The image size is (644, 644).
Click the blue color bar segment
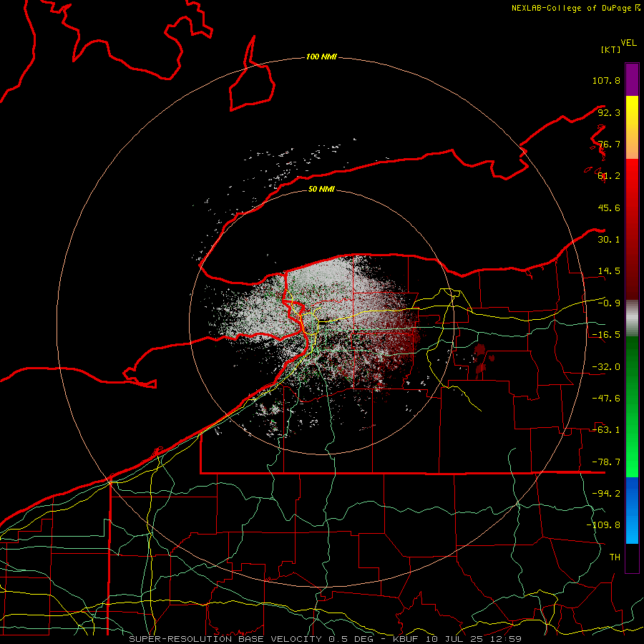coord(632,510)
